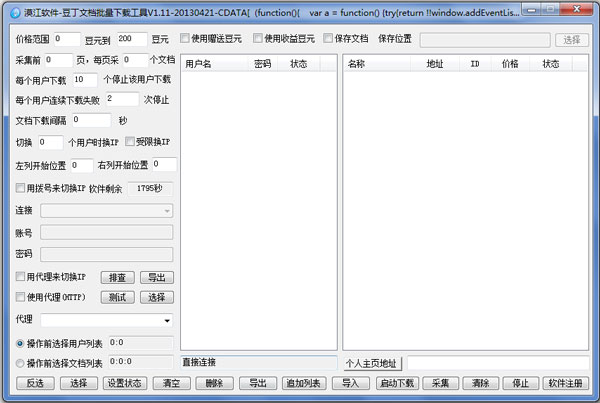Focus the minimum price field

tap(67, 39)
